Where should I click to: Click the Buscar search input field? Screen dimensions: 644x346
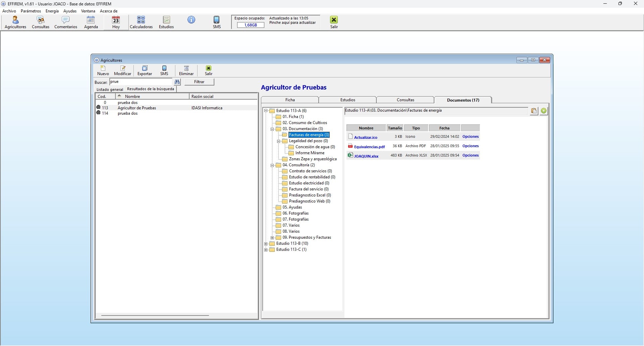(141, 82)
